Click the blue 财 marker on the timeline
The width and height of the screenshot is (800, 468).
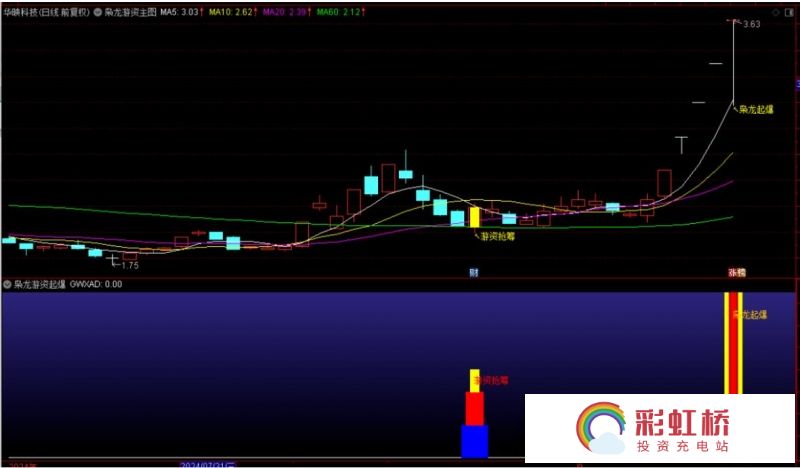(x=474, y=272)
